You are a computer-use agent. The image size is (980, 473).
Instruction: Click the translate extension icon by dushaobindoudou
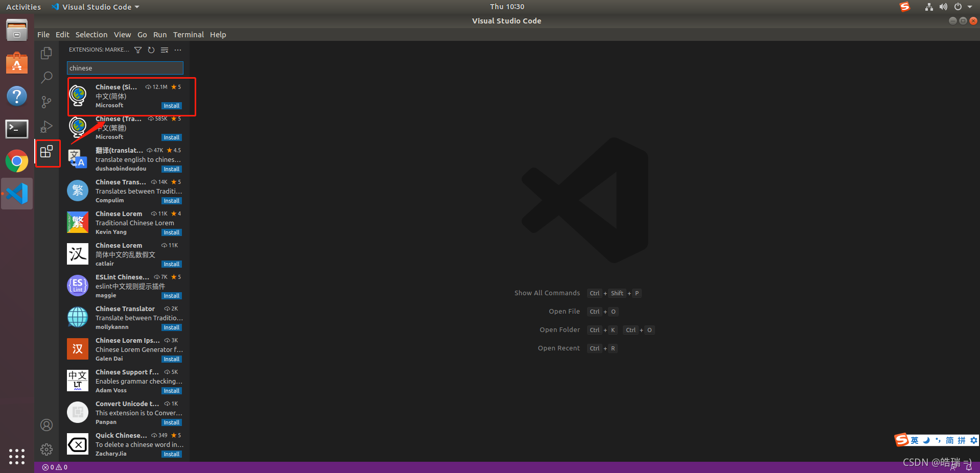tap(78, 159)
